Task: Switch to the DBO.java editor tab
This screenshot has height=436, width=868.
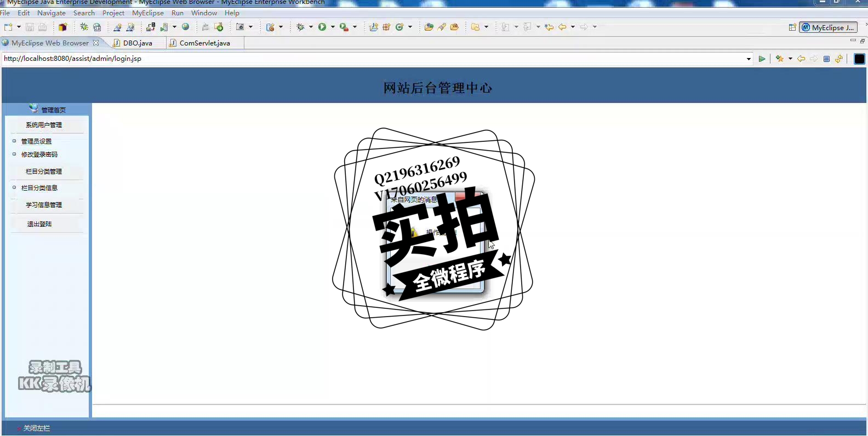Action: tap(137, 43)
